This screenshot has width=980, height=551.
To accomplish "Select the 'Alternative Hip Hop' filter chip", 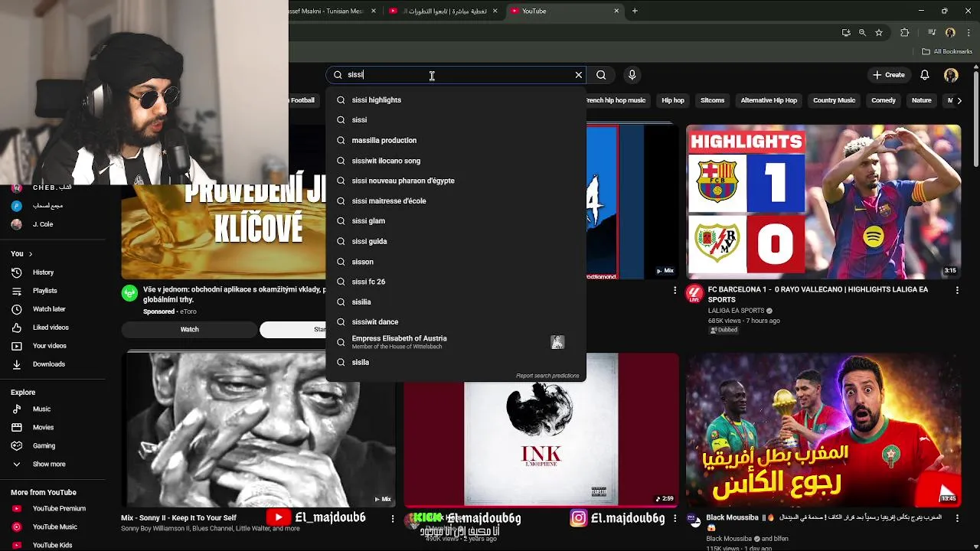I will click(x=769, y=100).
